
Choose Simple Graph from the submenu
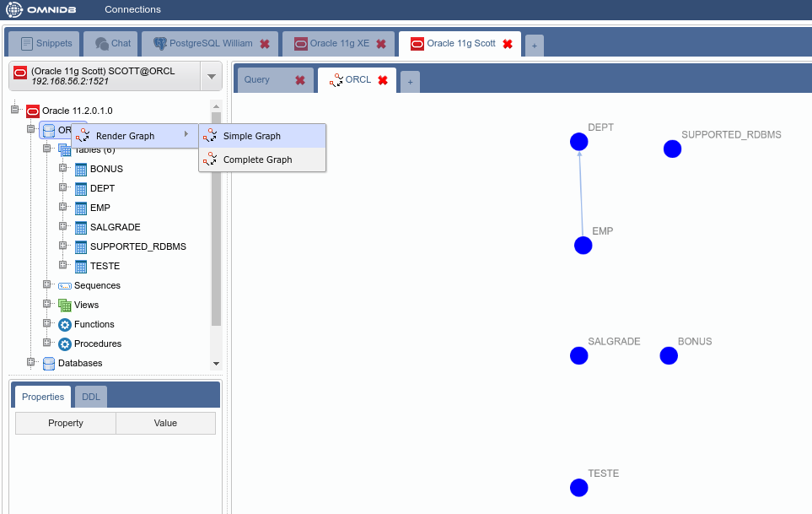[x=251, y=136]
